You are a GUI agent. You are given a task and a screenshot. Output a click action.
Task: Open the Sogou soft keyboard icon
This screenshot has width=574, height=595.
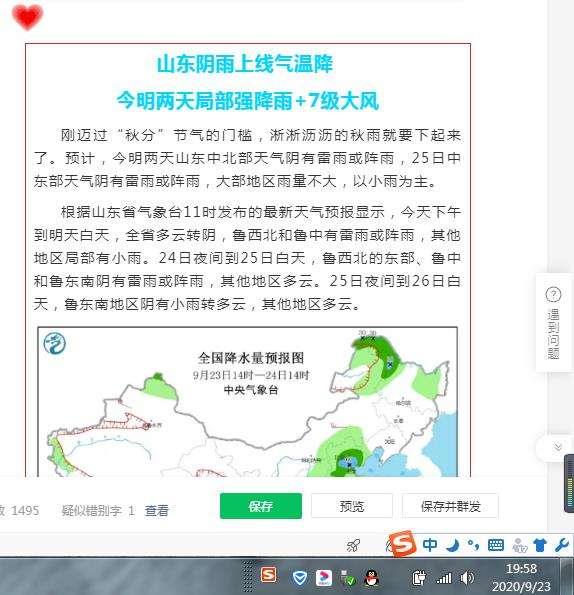coord(495,545)
